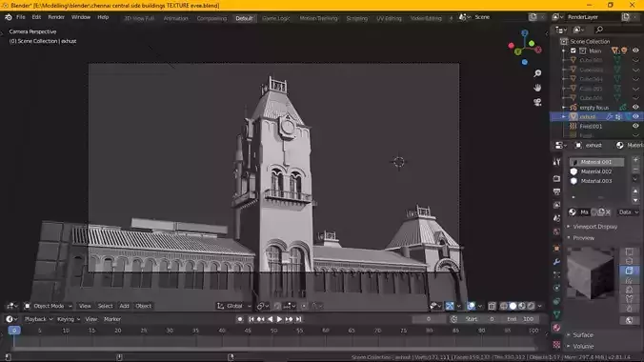Open Object Data mesh properties tab

coord(556,314)
